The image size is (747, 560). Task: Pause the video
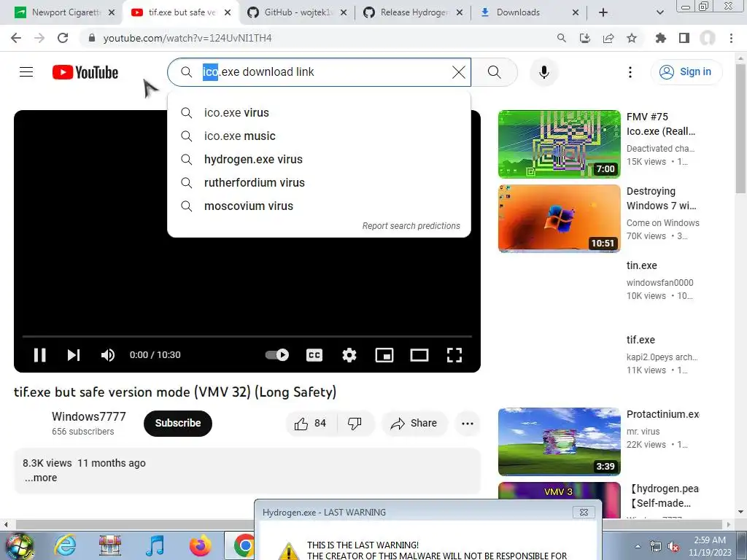40,355
